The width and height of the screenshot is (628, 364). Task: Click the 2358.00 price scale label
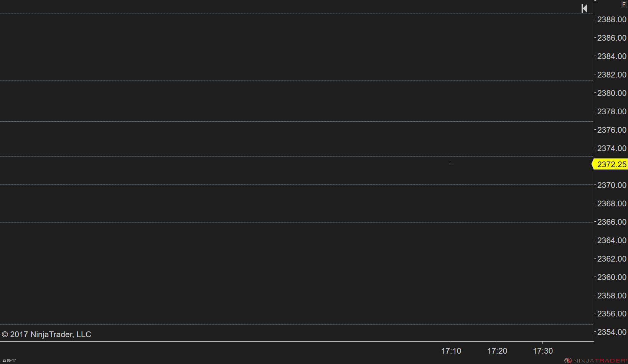(x=612, y=296)
